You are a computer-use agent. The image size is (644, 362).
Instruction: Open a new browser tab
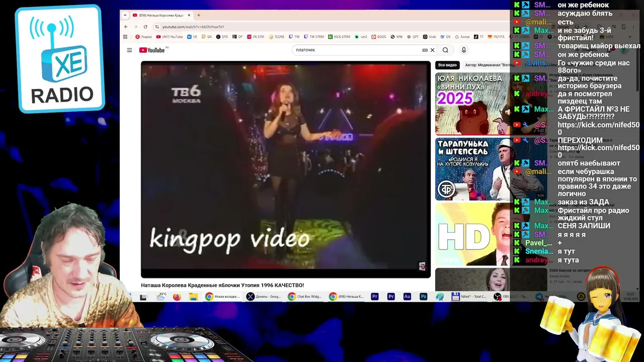[199, 15]
